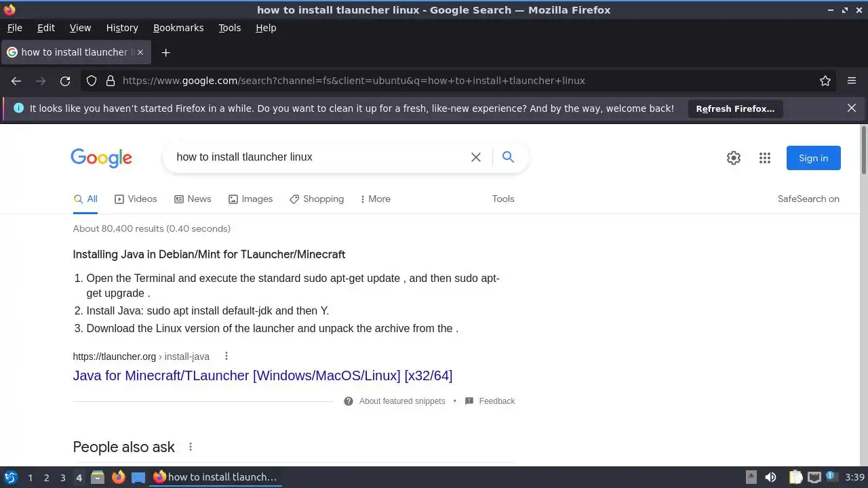This screenshot has width=868, height=488.
Task: Clear the search box with the X icon
Action: (x=476, y=157)
